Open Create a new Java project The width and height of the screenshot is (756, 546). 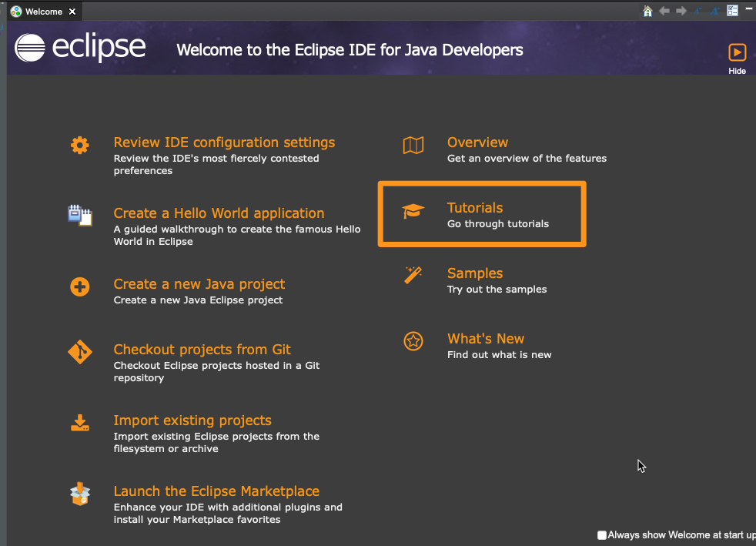click(199, 284)
